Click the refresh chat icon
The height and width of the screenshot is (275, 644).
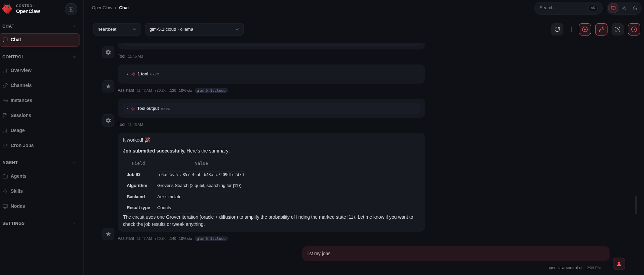[x=557, y=29]
